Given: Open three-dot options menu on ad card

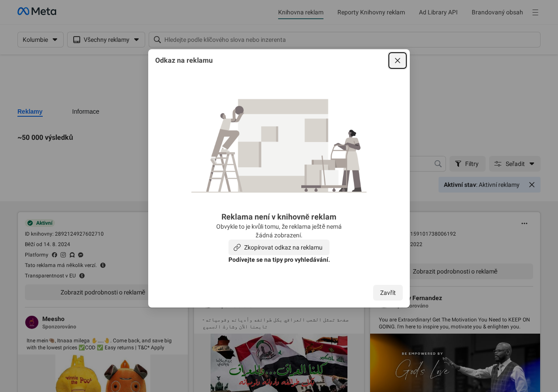Looking at the screenshot, I should point(524,223).
